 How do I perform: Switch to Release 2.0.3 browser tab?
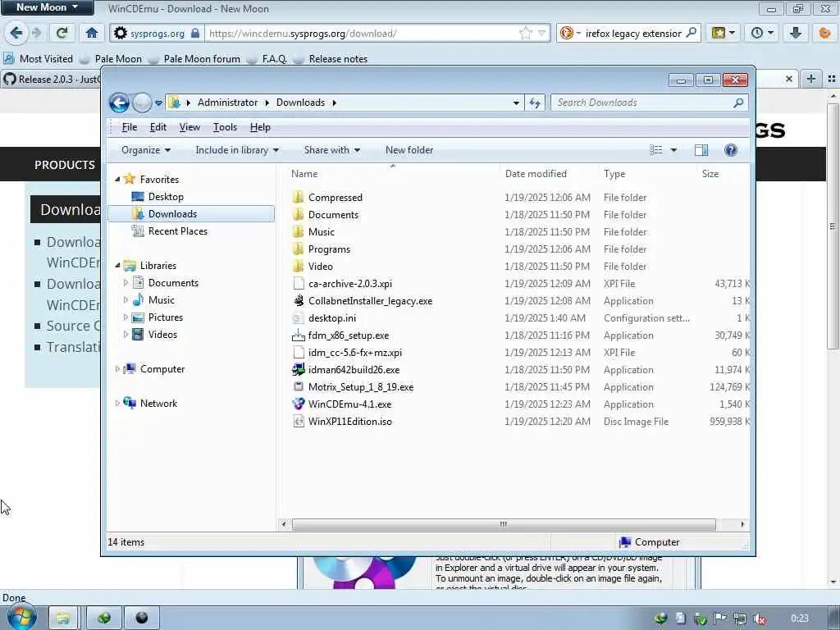tap(52, 80)
